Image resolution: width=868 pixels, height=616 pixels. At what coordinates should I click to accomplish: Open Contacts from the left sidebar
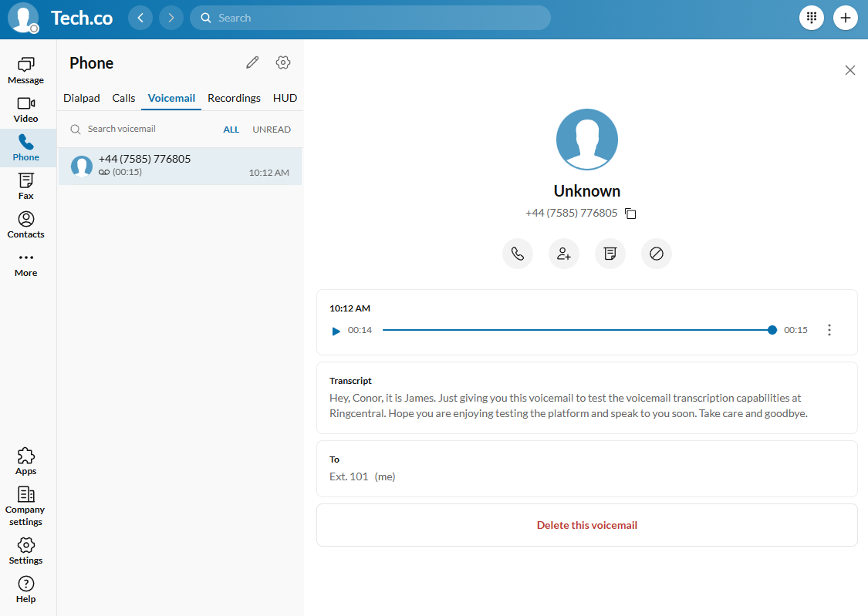click(25, 224)
